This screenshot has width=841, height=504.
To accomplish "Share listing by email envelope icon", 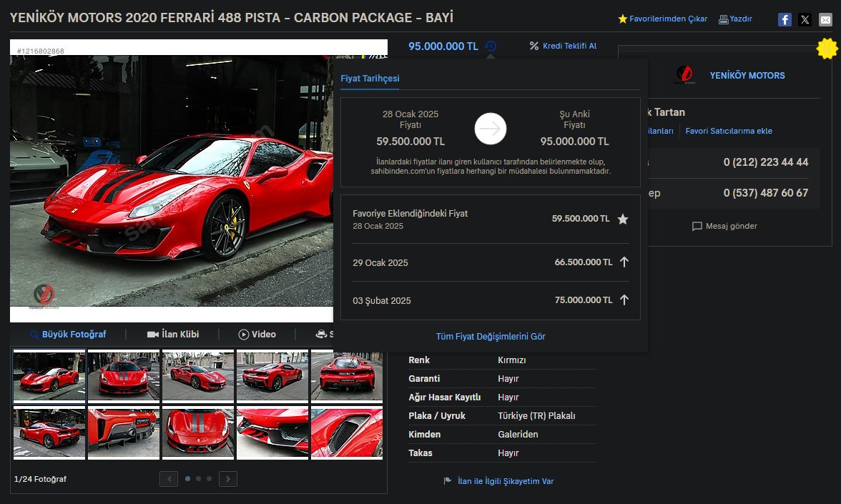I will click(825, 20).
